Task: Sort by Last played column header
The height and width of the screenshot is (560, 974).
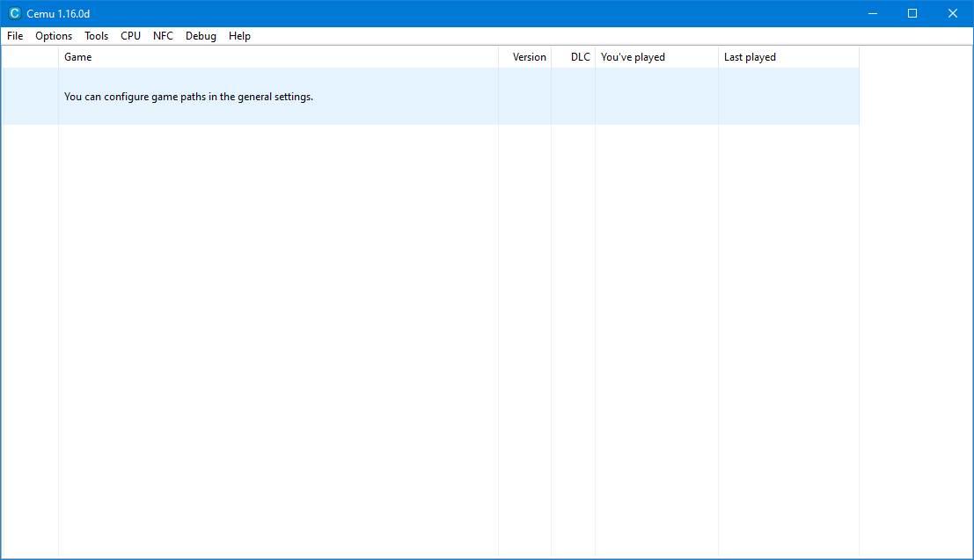Action: pos(789,57)
